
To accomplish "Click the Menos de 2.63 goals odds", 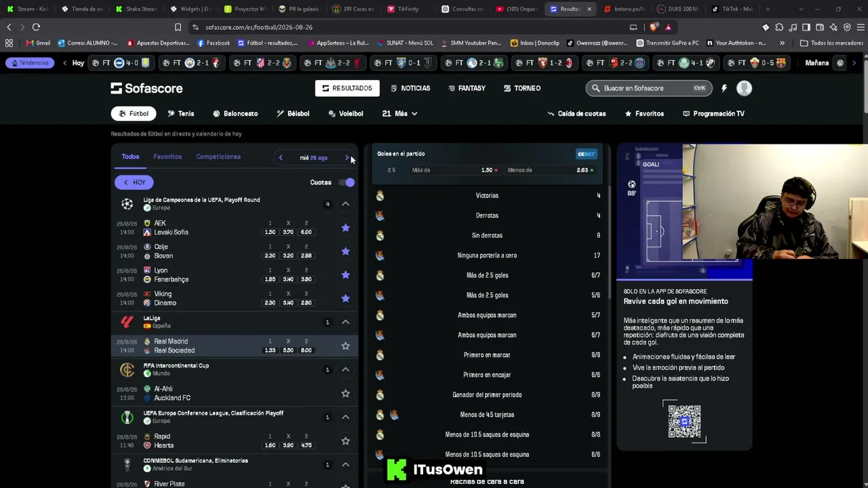I will tap(551, 170).
